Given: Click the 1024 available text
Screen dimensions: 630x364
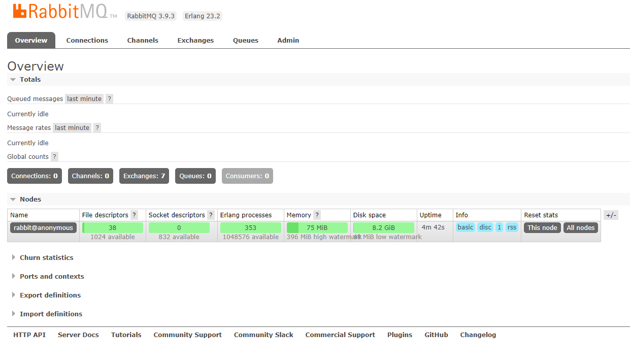Looking at the screenshot, I should [x=113, y=237].
